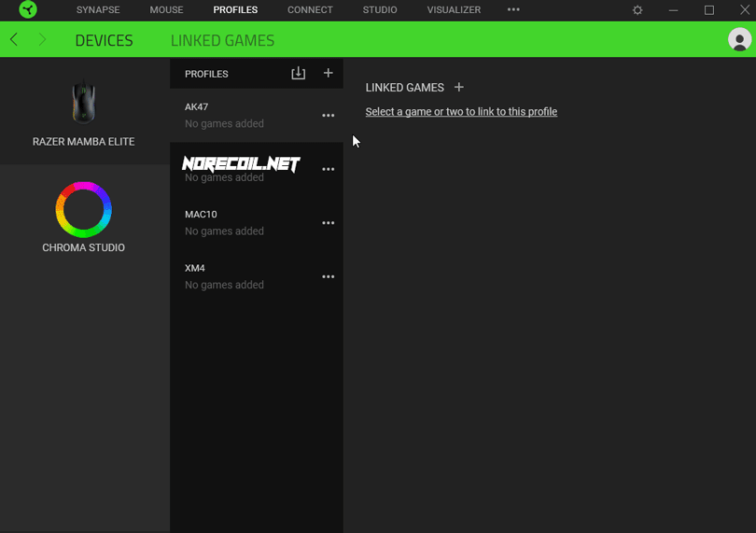The height and width of the screenshot is (533, 756).
Task: Open settings gear icon
Action: [637, 10]
